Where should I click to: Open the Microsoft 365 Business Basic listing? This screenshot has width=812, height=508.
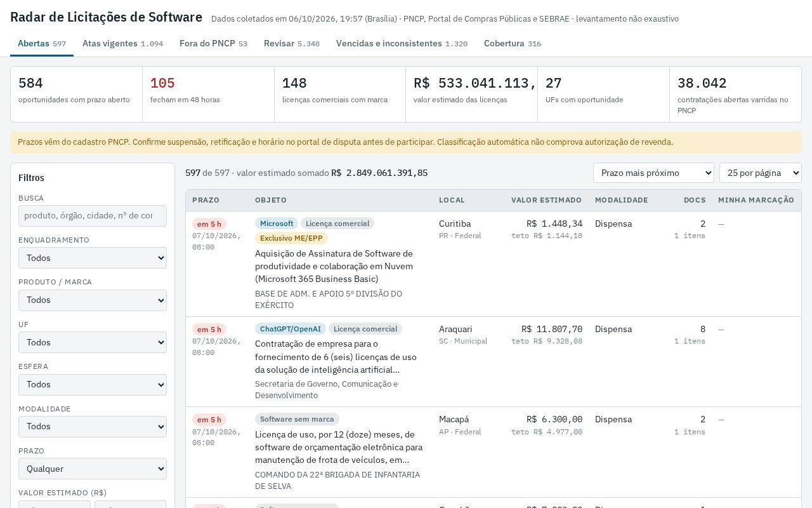[334, 266]
